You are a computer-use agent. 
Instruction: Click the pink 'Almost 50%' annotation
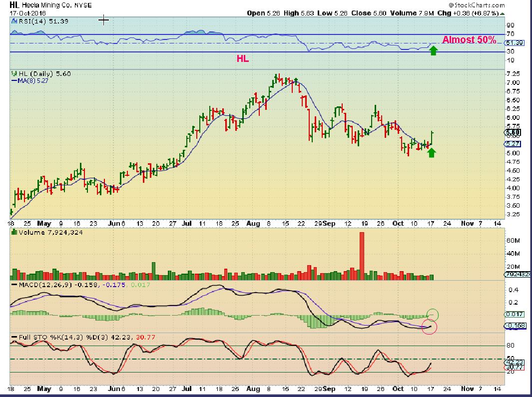point(469,40)
